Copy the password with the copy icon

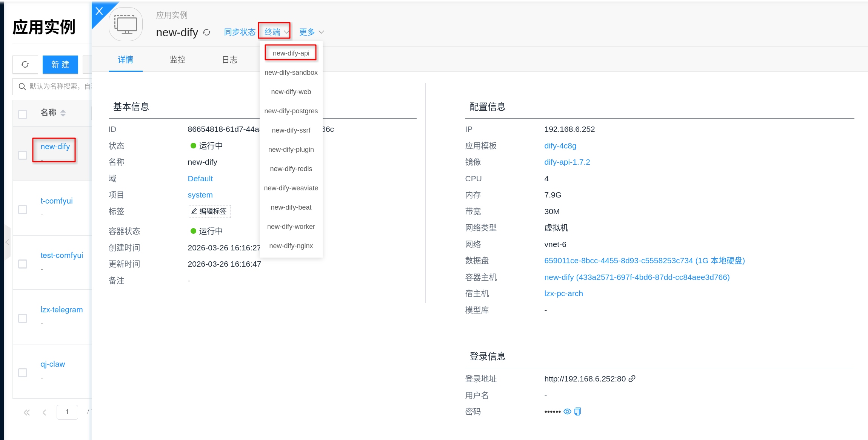coord(578,412)
